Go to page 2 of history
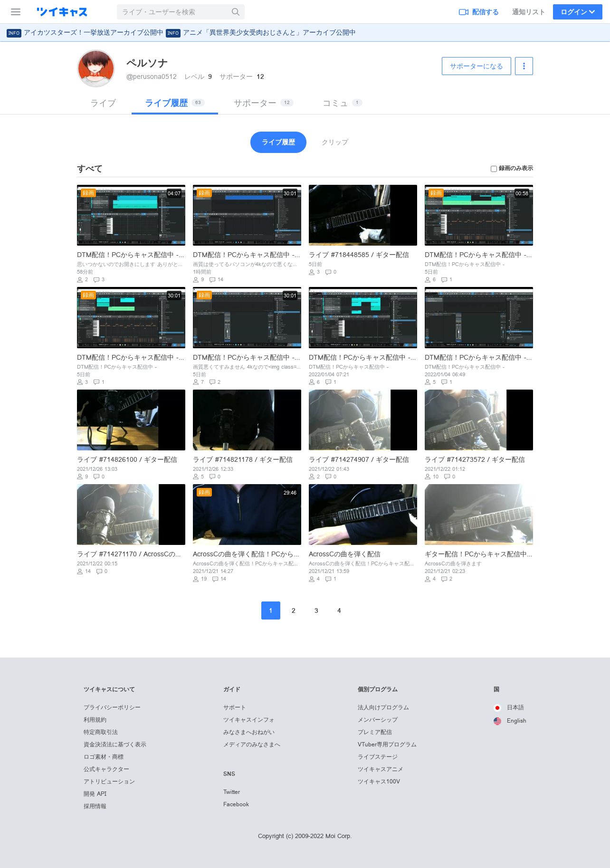610x868 pixels. tap(294, 610)
